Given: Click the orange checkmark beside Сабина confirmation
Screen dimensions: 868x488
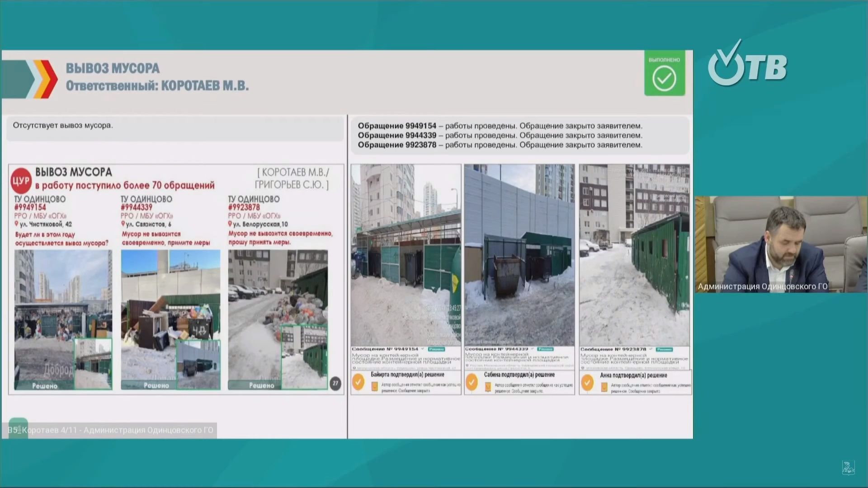Looking at the screenshot, I should coord(472,382).
